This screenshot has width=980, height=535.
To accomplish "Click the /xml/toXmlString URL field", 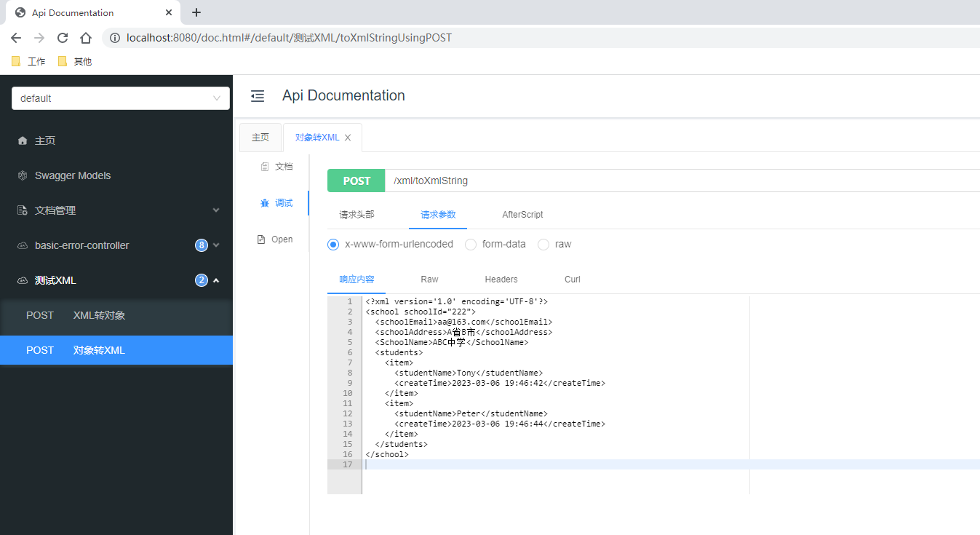I will pos(682,181).
